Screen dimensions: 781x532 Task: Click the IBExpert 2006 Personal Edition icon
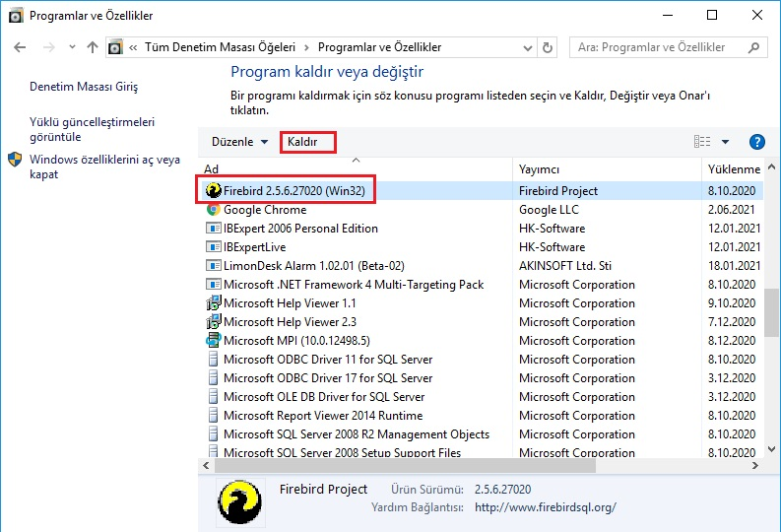tap(213, 229)
